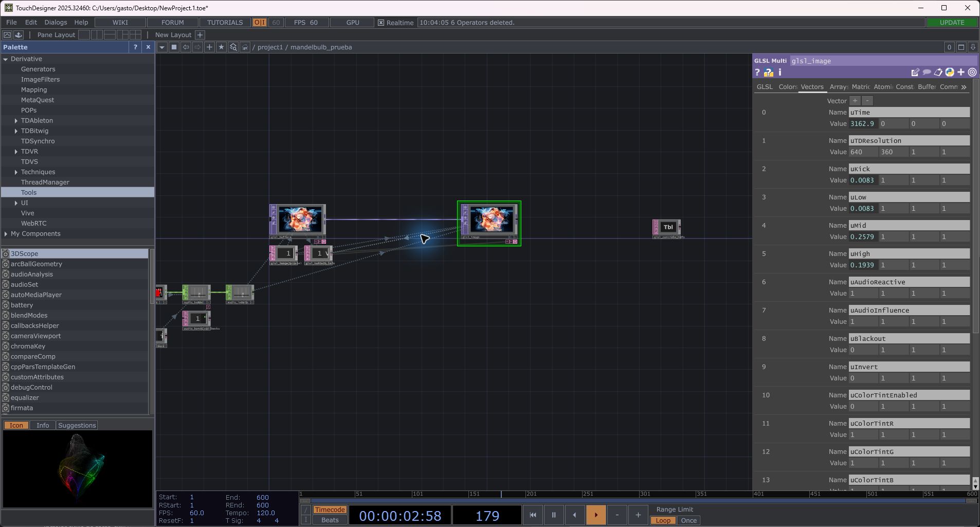This screenshot has width=980, height=527.
Task: Open the operator search magnifier icon
Action: click(x=233, y=47)
